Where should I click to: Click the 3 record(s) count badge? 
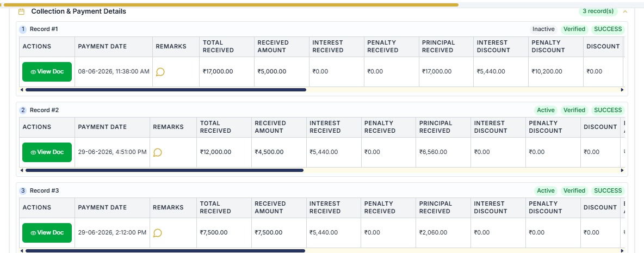point(598,11)
